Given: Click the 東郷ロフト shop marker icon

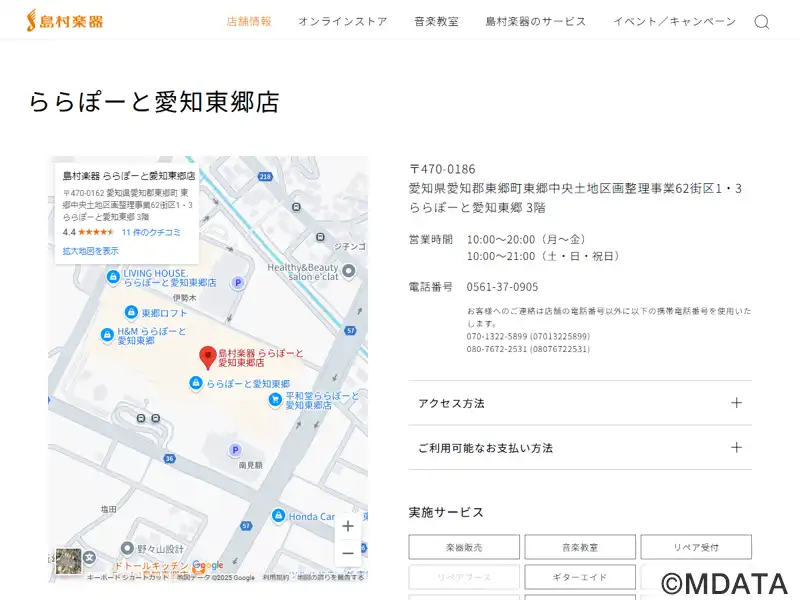Looking at the screenshot, I should [x=131, y=312].
